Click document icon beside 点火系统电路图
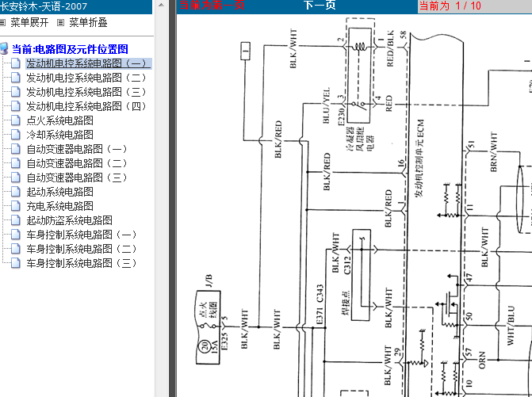Image resolution: width=532 pixels, height=397 pixels. tap(15, 120)
